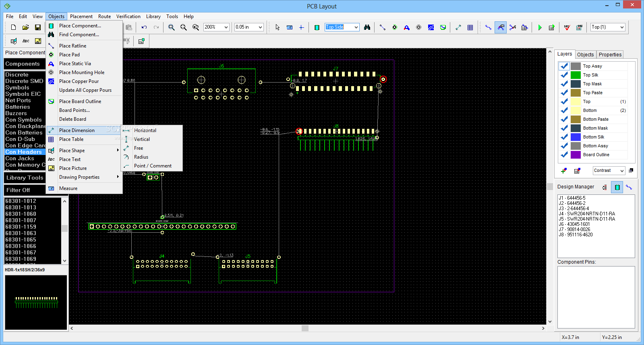Switch to the Objects tab in right panel
Viewport: 644px width, 345px height.
585,55
